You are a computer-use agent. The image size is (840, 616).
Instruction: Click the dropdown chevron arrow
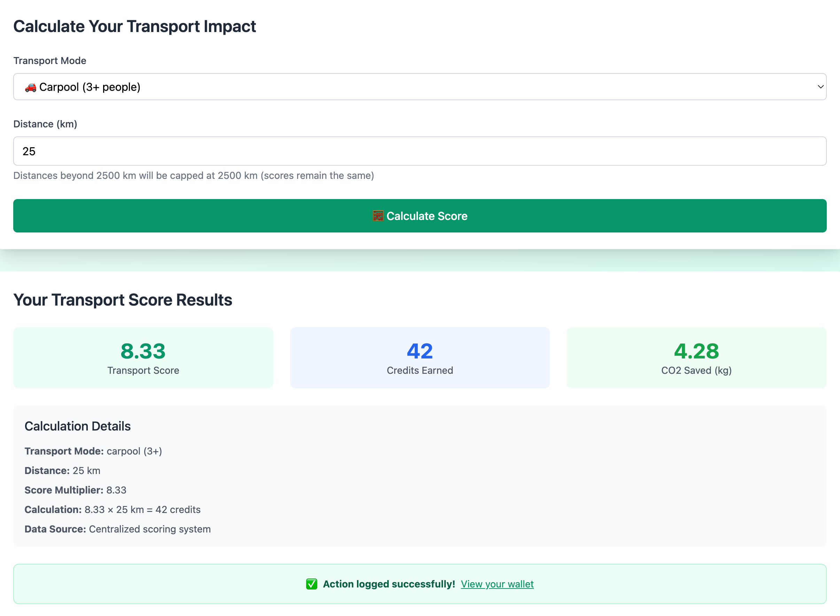(x=820, y=87)
